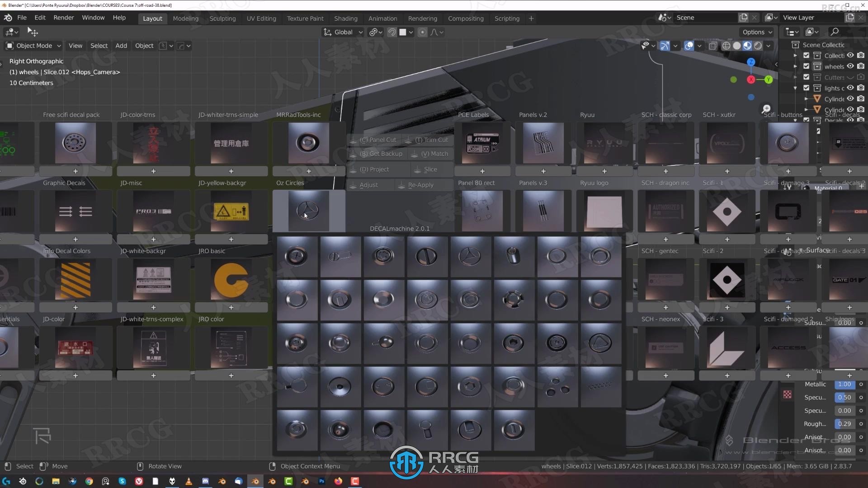Adjust the Specular 0.50 slider
868x488 pixels.
(844, 398)
